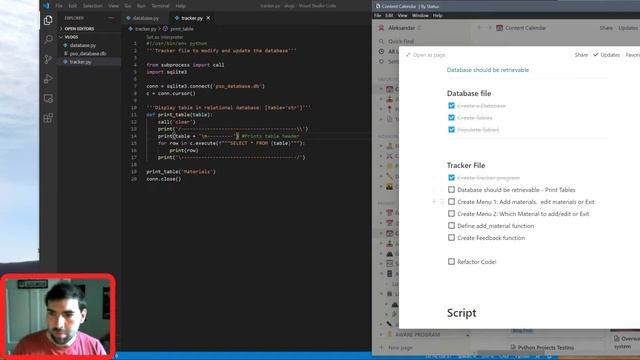
Task: Click Updates in the Notion popup header
Action: pyautogui.click(x=607, y=55)
